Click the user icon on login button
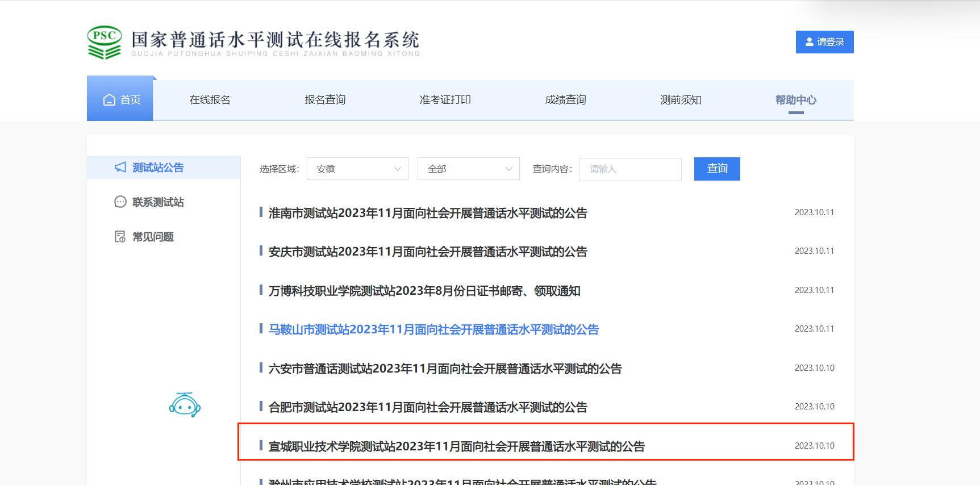This screenshot has width=980, height=485. [810, 42]
